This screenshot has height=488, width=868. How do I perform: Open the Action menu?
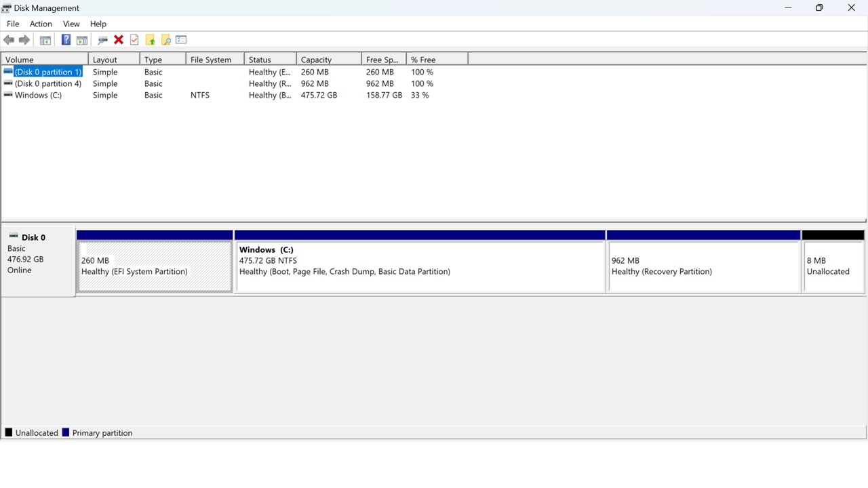(41, 24)
